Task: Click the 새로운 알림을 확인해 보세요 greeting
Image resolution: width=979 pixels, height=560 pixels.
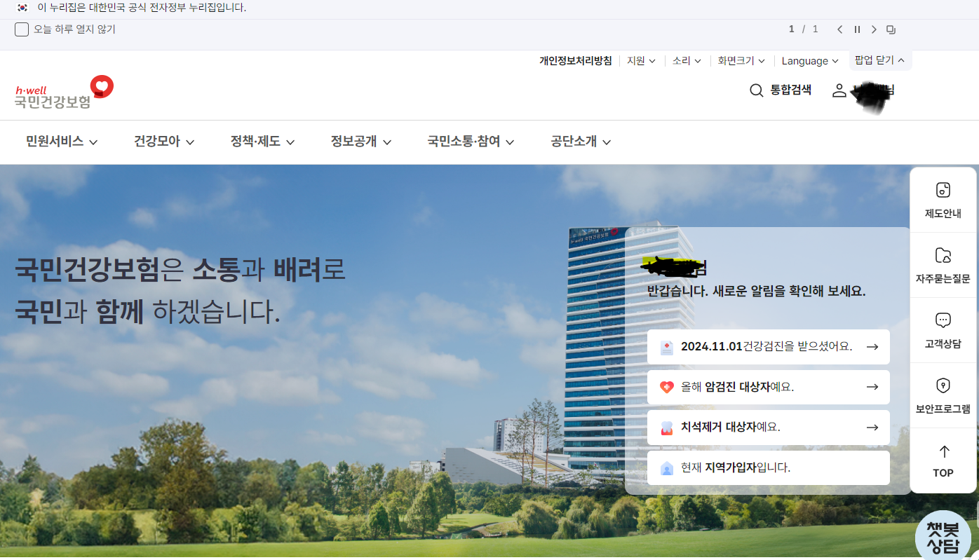Action: pos(756,291)
